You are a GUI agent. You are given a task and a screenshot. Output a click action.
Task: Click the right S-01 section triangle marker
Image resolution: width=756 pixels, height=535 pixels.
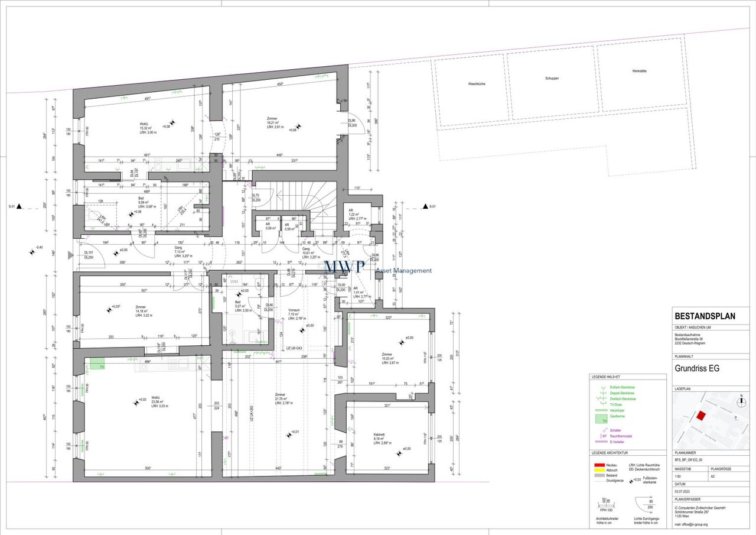(424, 207)
